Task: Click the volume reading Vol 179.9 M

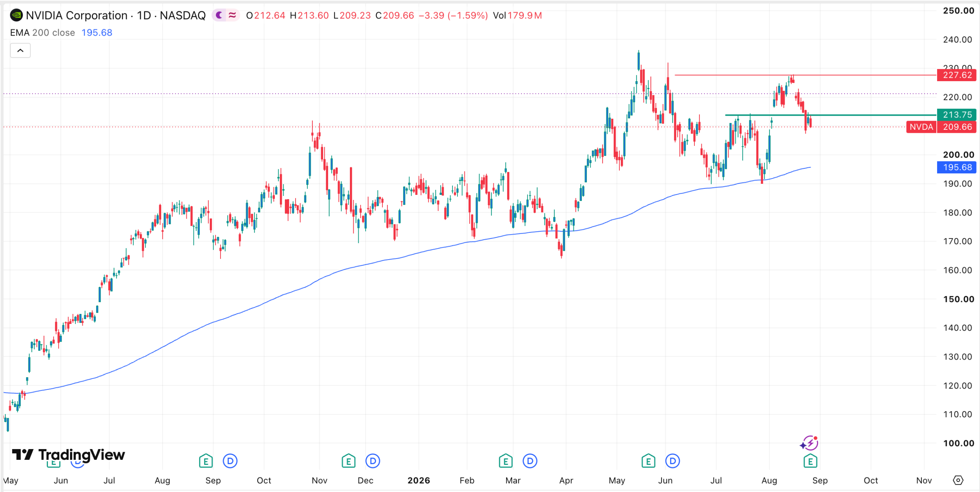Action: [x=517, y=15]
